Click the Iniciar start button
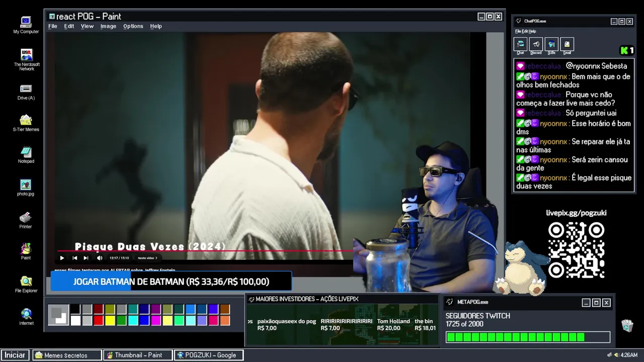 point(15,355)
